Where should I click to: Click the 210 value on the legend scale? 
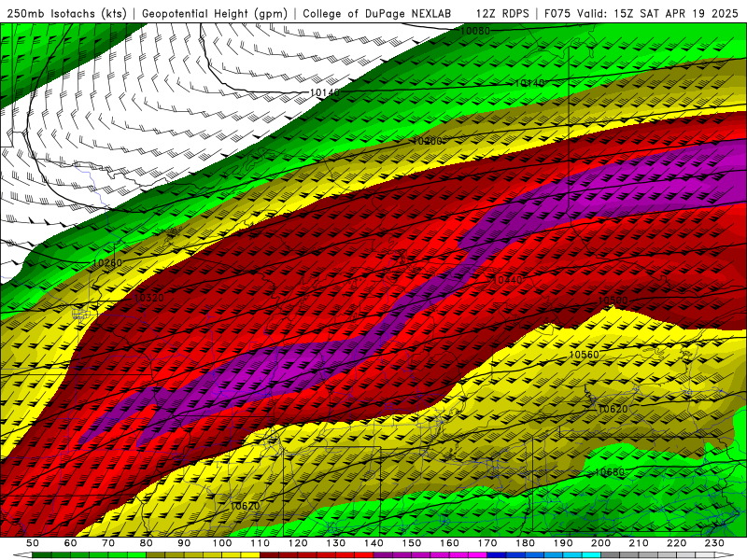pos(639,543)
